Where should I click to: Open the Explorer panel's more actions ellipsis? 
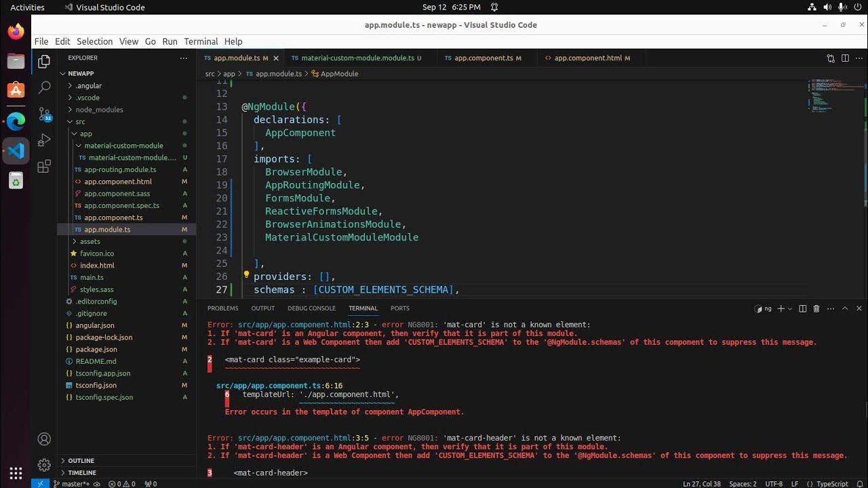tap(183, 58)
